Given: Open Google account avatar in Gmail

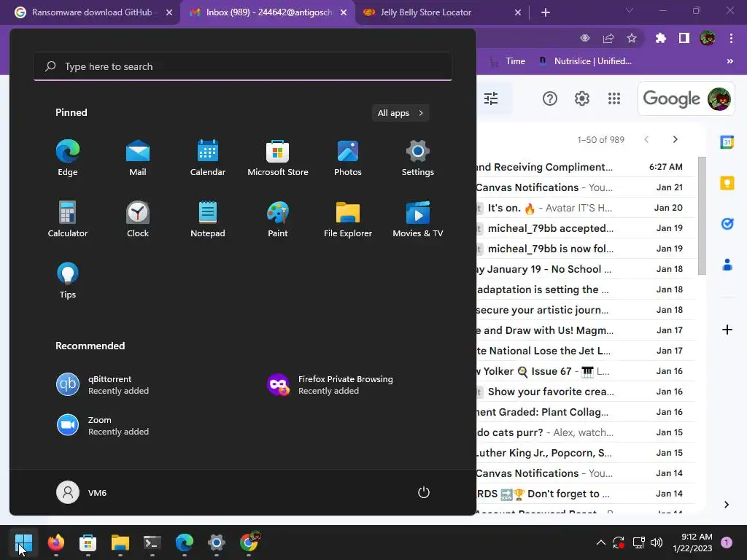Looking at the screenshot, I should tap(719, 98).
